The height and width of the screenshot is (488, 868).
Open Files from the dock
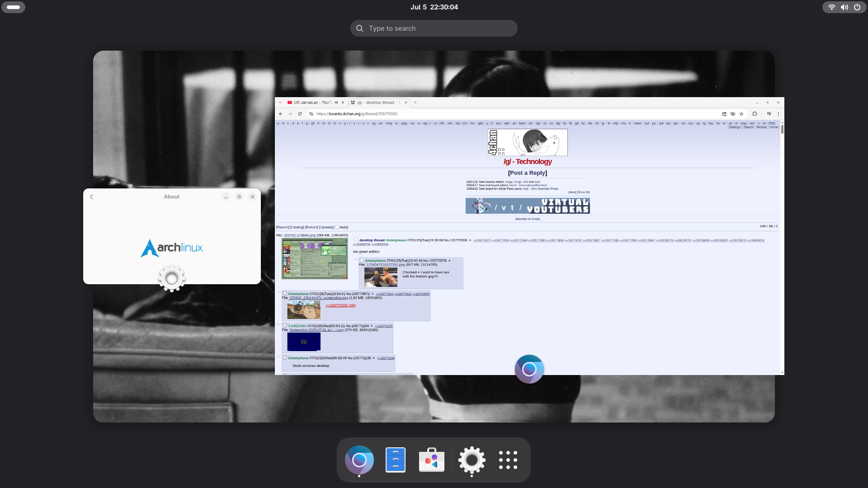point(396,460)
